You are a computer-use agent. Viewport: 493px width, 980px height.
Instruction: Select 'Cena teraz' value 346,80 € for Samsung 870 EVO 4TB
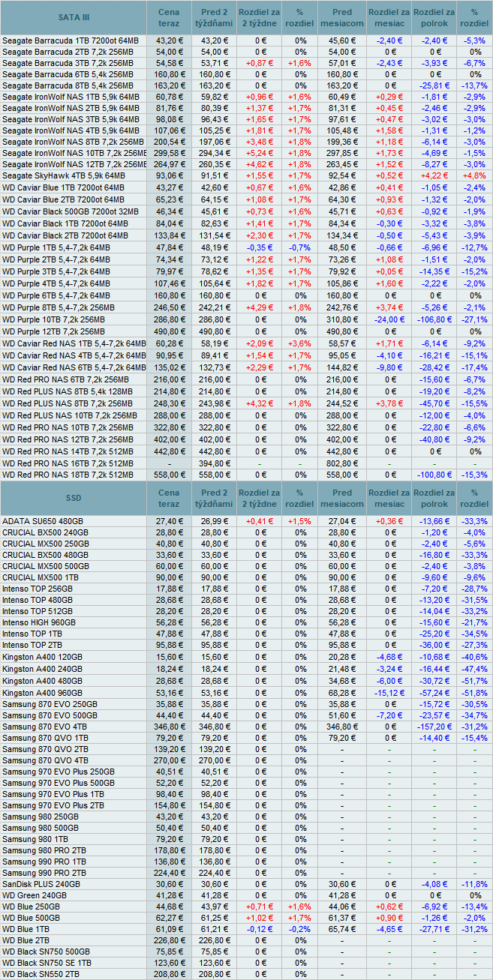click(168, 728)
